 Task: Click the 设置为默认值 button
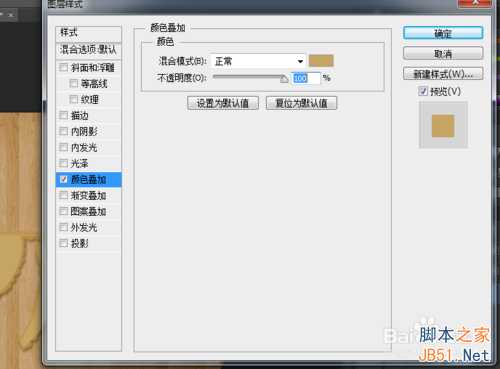click(x=223, y=103)
